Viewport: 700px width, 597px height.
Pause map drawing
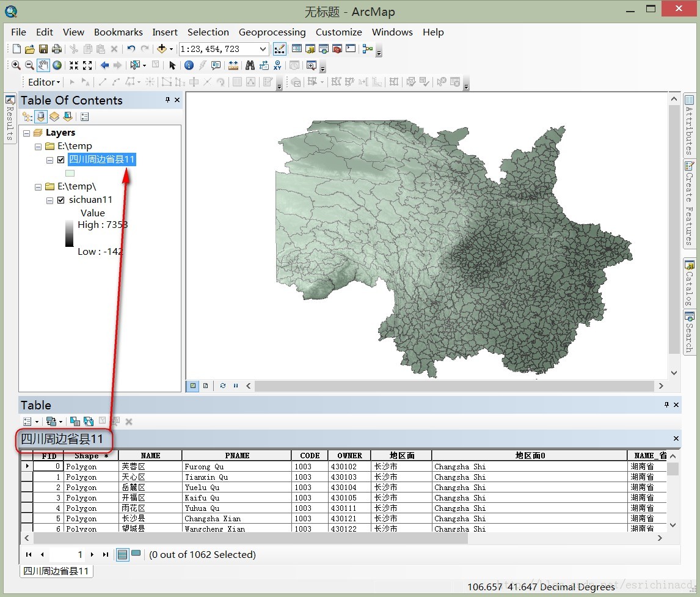[x=235, y=386]
